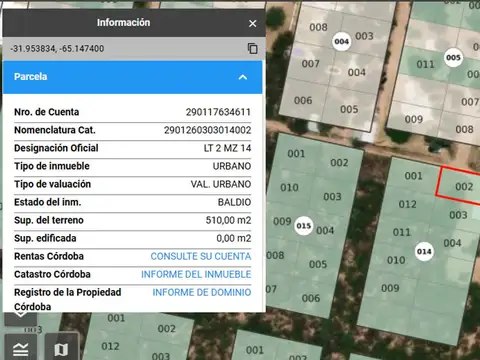Open the layers list icon at bottom left
Viewport: 480px width, 360px height.
pos(20,349)
